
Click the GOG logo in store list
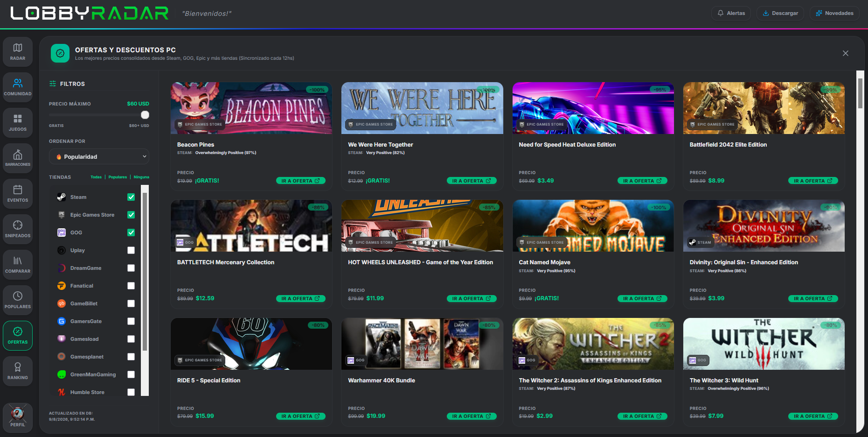tap(62, 233)
